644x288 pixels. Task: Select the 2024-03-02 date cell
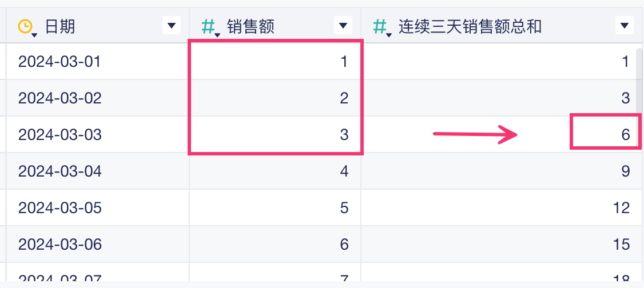click(x=59, y=98)
